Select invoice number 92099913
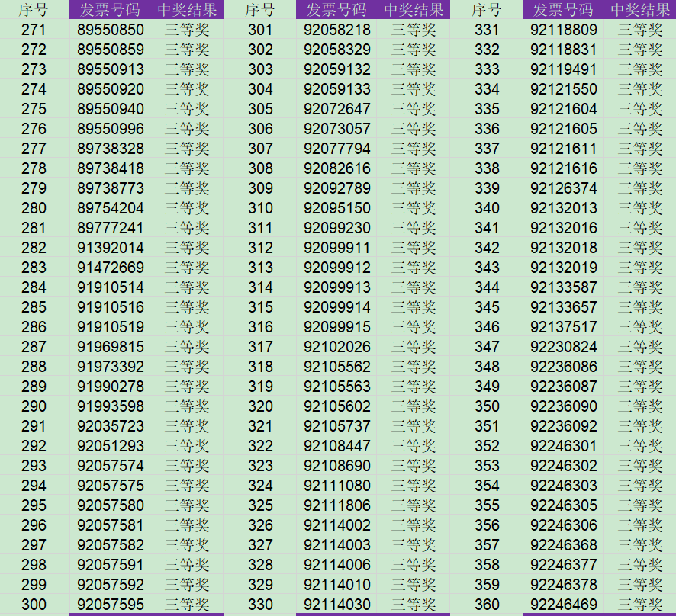This screenshot has width=676, height=616. click(x=337, y=287)
